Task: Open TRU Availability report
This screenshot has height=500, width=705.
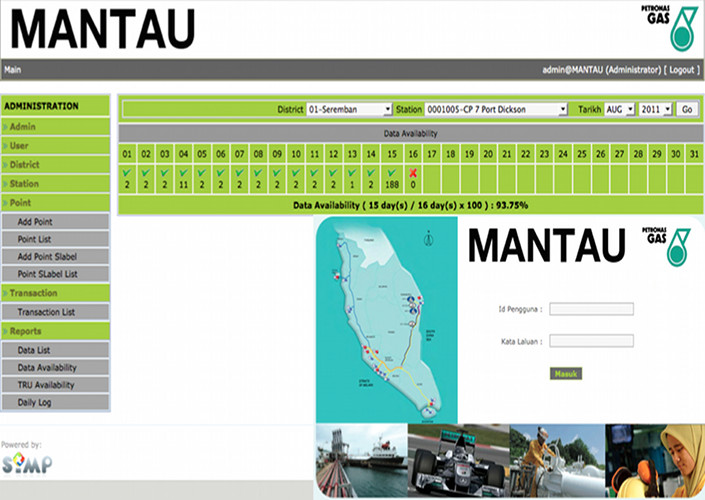Action: point(55,385)
